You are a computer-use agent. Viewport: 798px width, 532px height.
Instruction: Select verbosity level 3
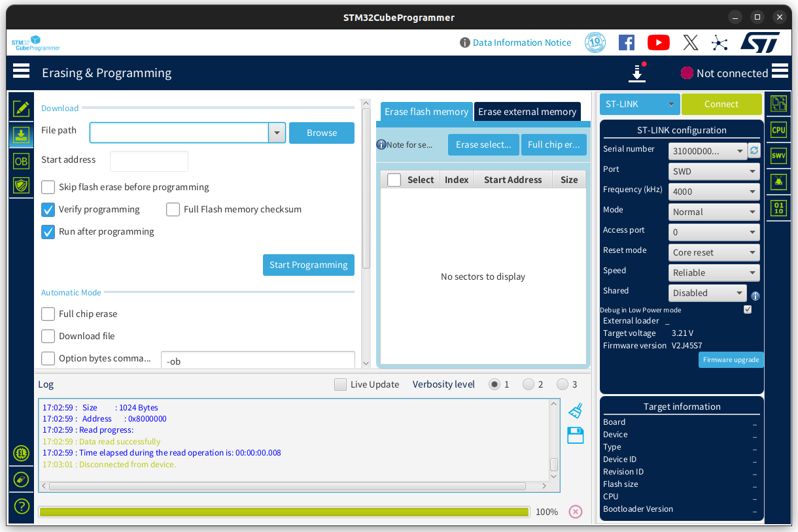563,385
